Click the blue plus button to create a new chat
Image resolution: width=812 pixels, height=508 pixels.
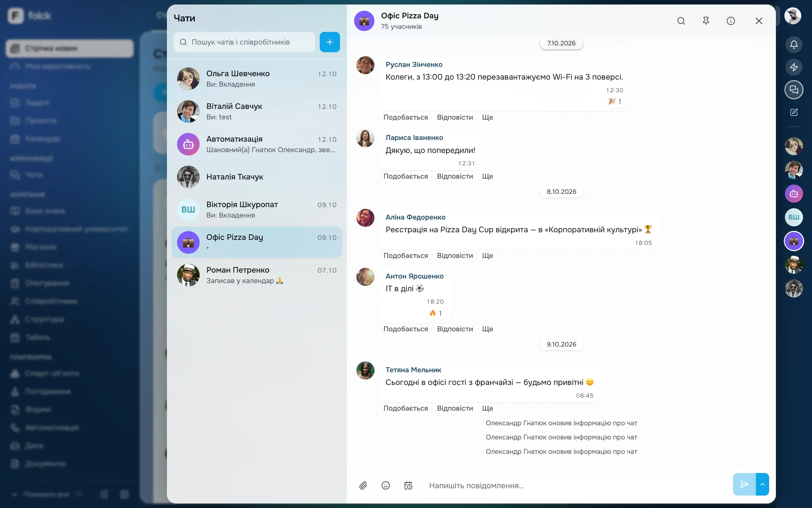tap(330, 42)
